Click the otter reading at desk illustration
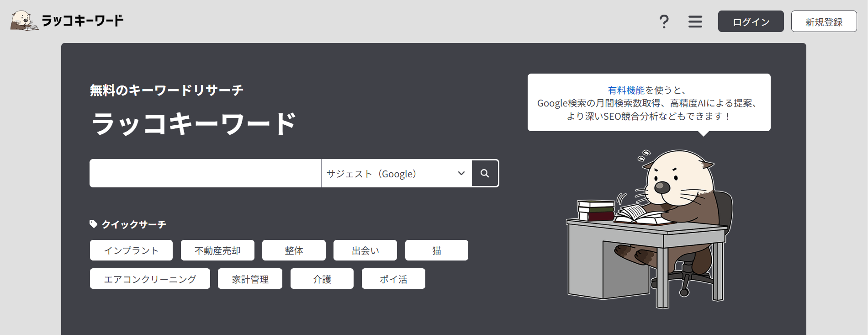Image resolution: width=868 pixels, height=335 pixels. click(x=650, y=229)
